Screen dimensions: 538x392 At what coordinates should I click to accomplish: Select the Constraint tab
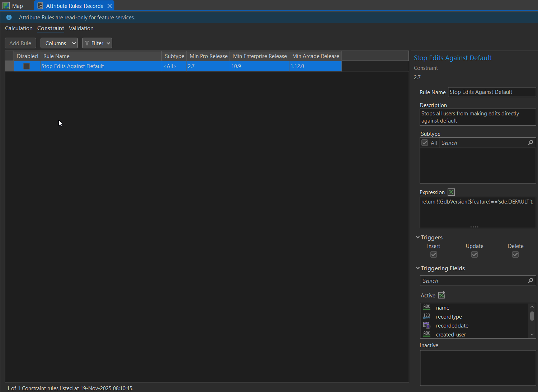coord(51,28)
